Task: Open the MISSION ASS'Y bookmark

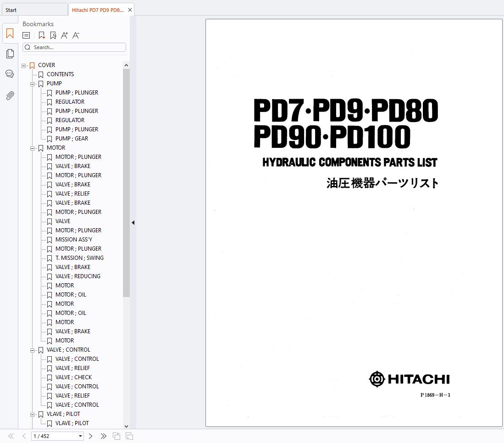Action: coord(74,240)
